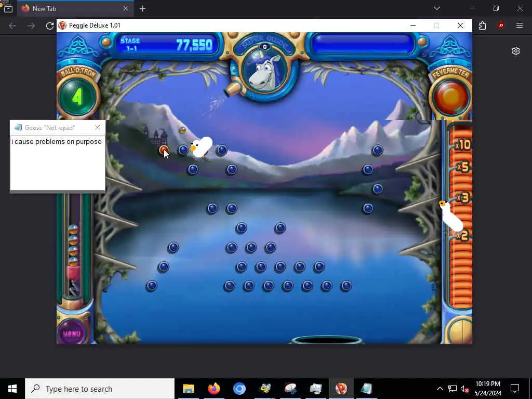Click the white goose beside the orange peg
Viewport: 532px width, 399px height.
click(x=202, y=147)
